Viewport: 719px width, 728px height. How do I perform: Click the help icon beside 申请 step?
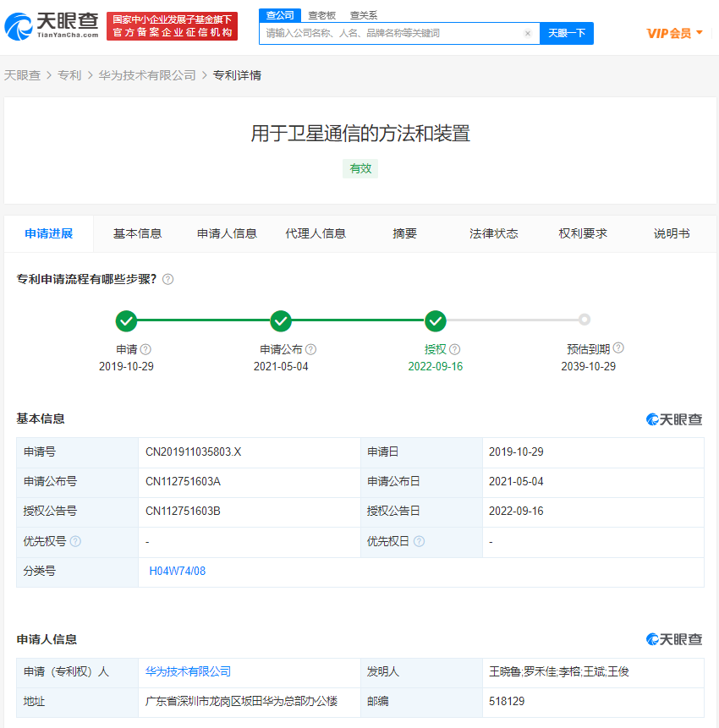[x=145, y=349]
